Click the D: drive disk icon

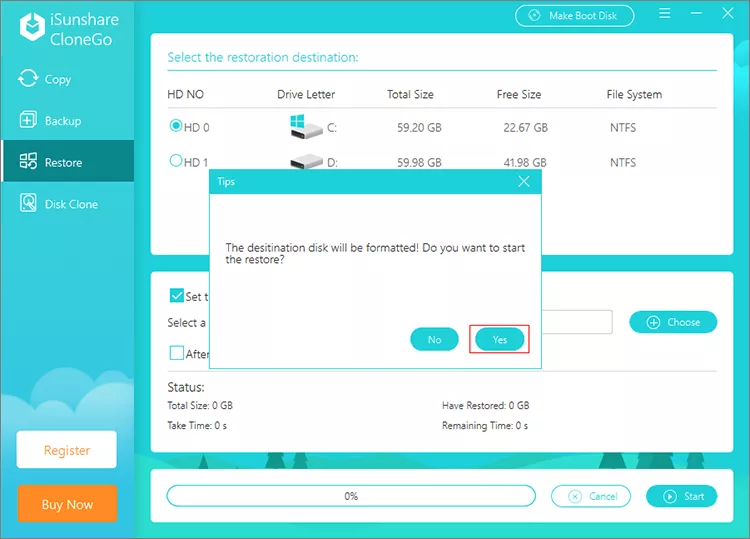pyautogui.click(x=306, y=161)
